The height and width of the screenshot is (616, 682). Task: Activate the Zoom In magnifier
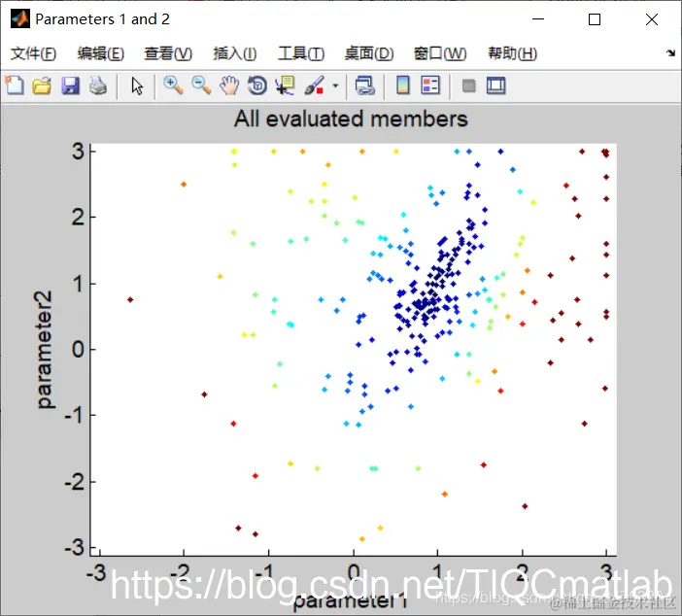point(173,86)
